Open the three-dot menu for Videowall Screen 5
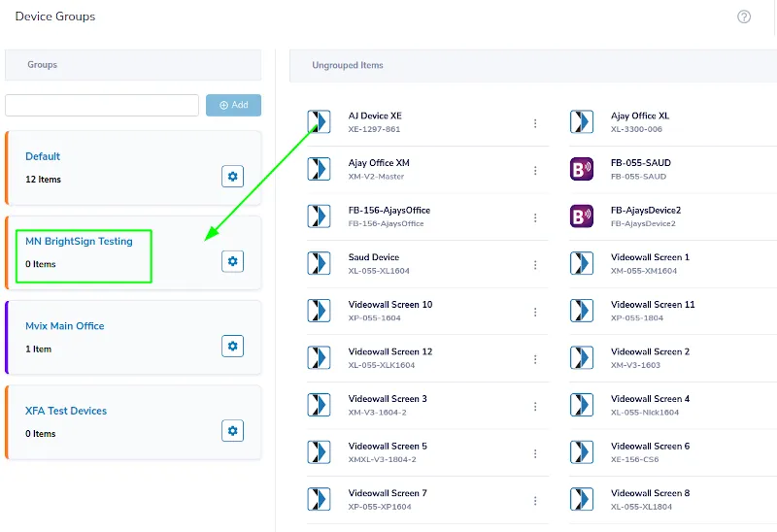This screenshot has height=532, width=777. 535,453
